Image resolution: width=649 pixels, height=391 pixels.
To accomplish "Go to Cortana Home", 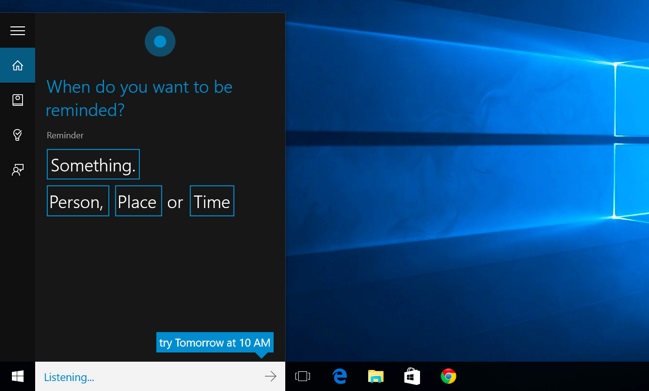I will pos(17,65).
